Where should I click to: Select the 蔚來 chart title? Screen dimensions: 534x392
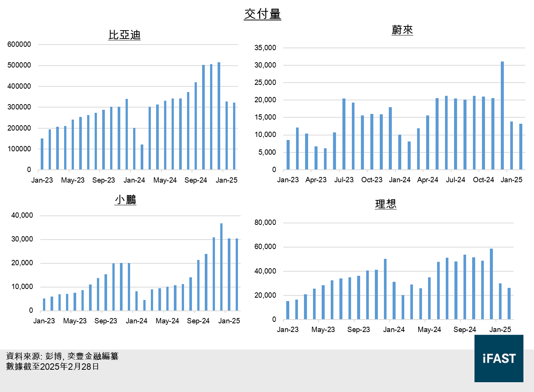402,30
